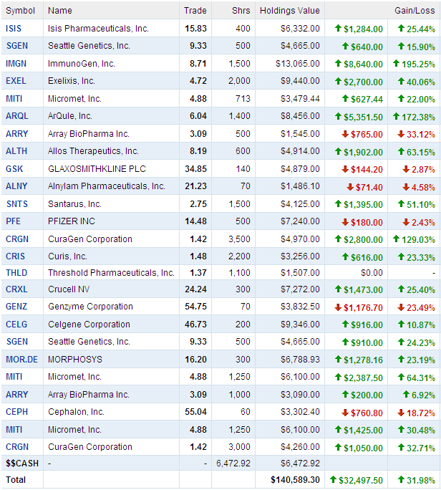The width and height of the screenshot is (441, 490).
Task: Open the MOR.DE ticker symbol link
Action: (x=22, y=359)
